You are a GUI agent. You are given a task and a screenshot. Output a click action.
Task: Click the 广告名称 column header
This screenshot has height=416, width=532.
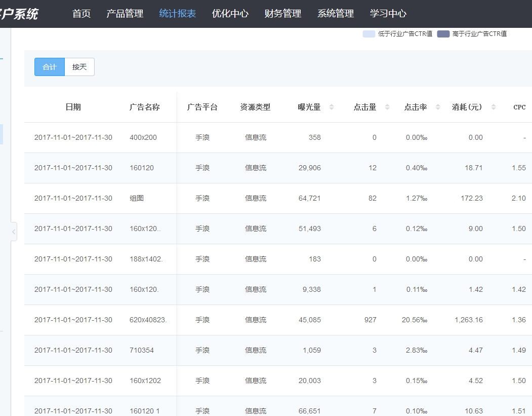pyautogui.click(x=145, y=107)
